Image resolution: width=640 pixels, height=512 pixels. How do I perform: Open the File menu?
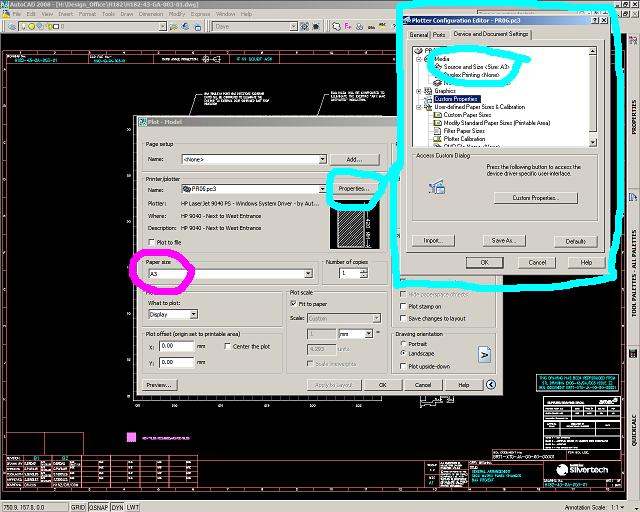click(x=16, y=14)
